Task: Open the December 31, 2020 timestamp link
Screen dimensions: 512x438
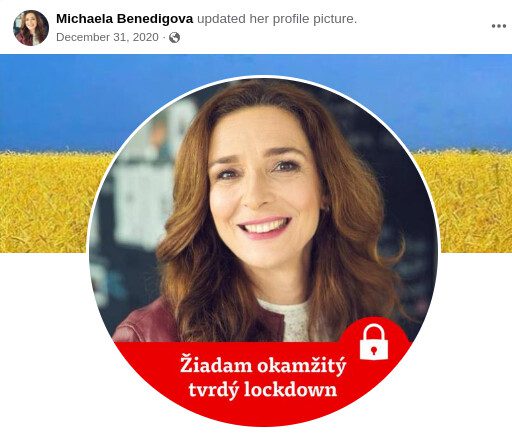Action: click(x=107, y=37)
